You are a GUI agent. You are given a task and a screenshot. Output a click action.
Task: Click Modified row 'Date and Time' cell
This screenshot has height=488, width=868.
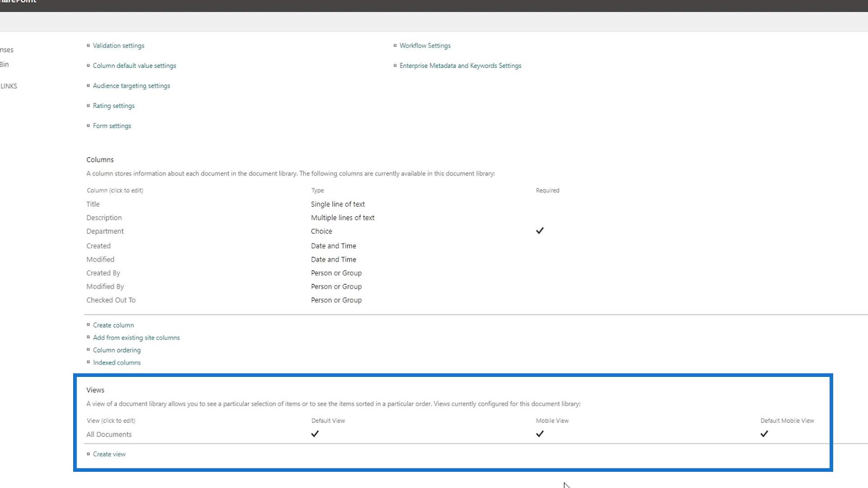(334, 260)
